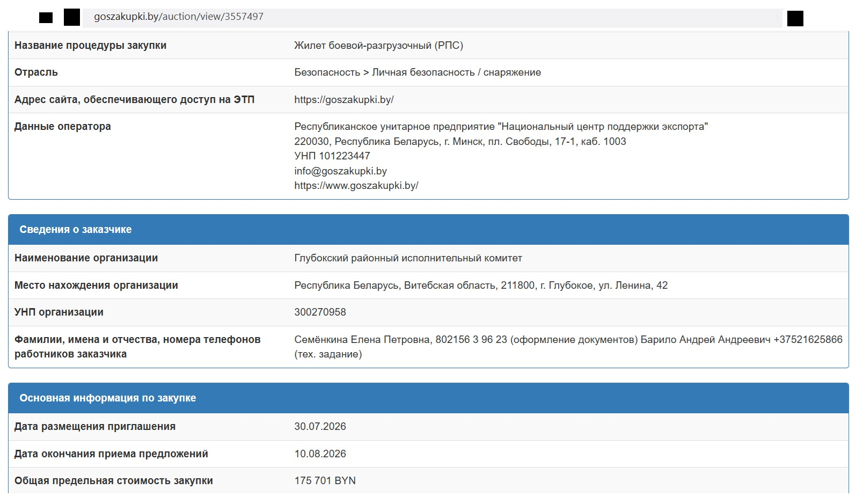Click the "Наименование организации" label
Viewport: 856px width, 504px height.
coord(86,258)
